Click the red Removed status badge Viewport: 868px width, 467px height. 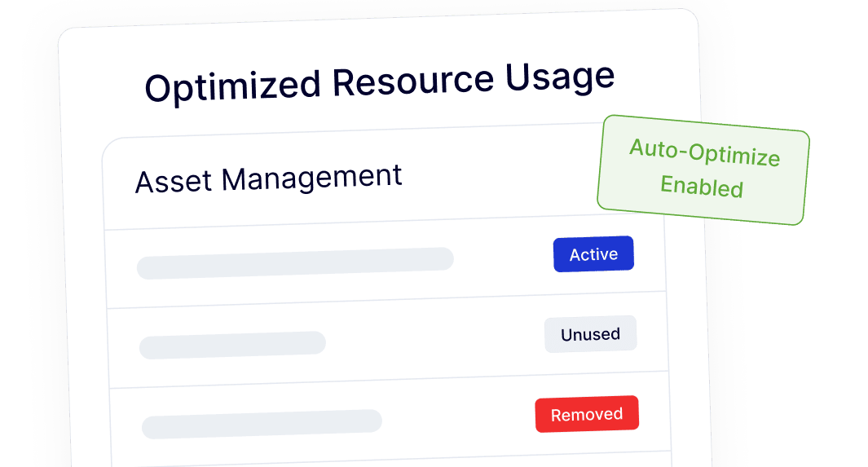pos(587,414)
